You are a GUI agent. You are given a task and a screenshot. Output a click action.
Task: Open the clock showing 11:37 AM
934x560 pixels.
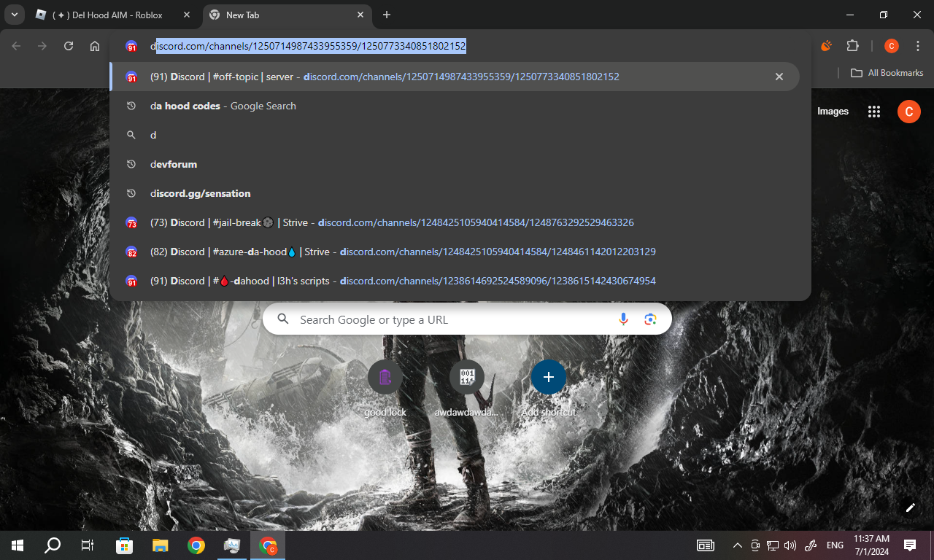872,545
